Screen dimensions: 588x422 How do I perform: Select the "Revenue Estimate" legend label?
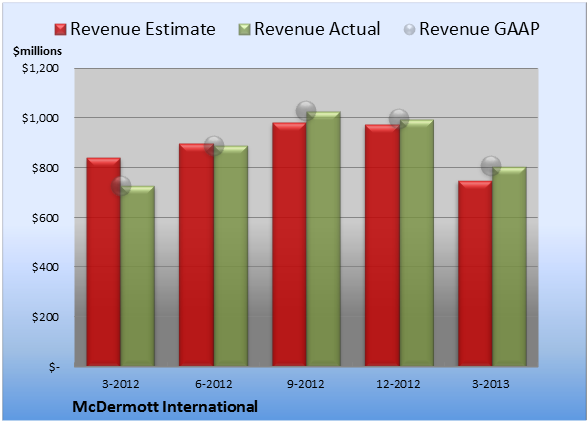(x=143, y=29)
